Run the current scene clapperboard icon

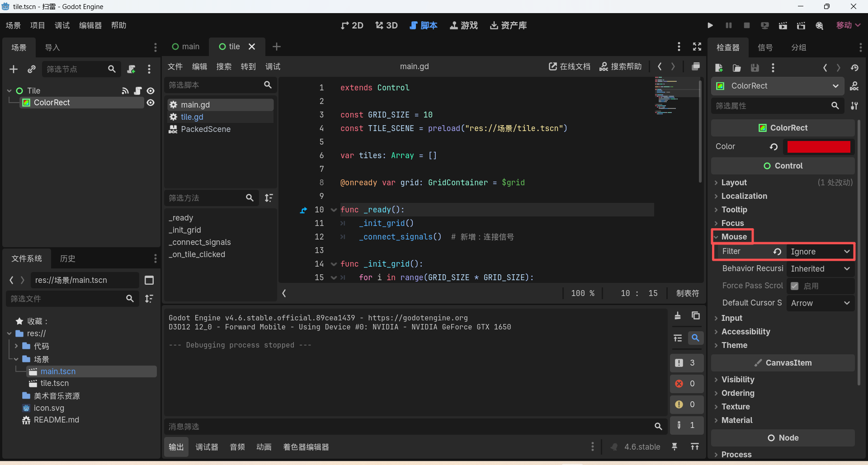(x=783, y=25)
